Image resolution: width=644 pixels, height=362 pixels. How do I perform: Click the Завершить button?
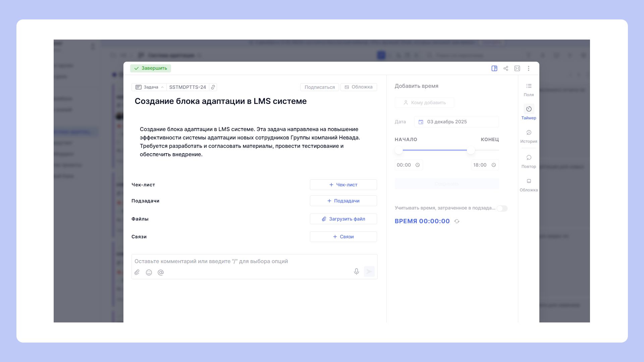coord(151,68)
